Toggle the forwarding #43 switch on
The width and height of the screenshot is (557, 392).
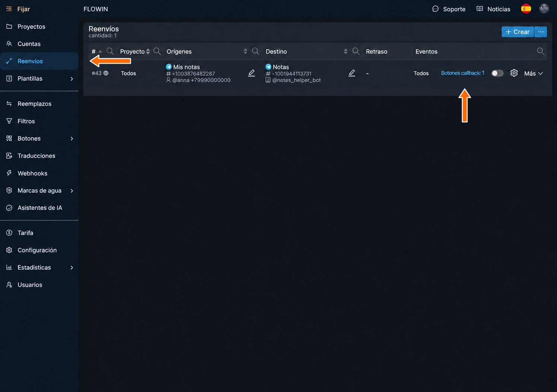pos(497,73)
